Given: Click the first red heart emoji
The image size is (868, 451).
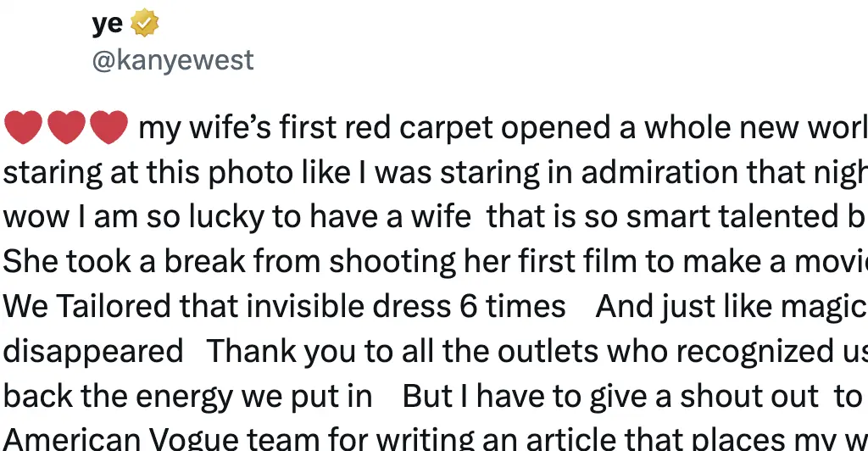Looking at the screenshot, I should click(23, 128).
